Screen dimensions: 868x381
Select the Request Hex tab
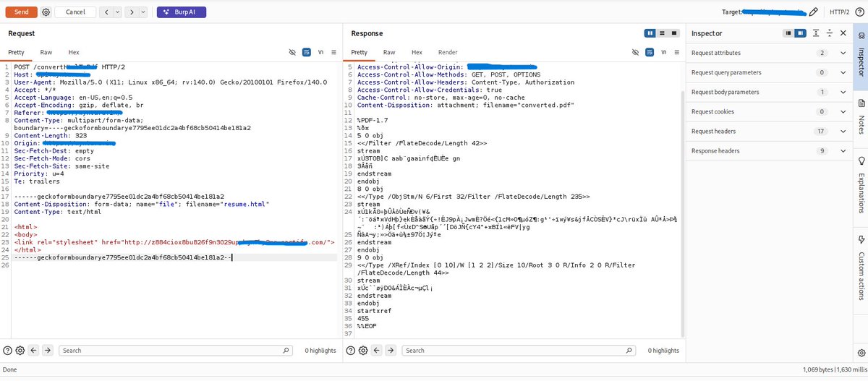74,53
